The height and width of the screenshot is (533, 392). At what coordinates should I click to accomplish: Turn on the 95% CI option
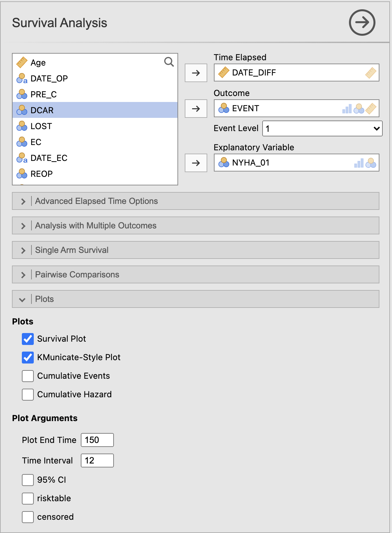(28, 480)
